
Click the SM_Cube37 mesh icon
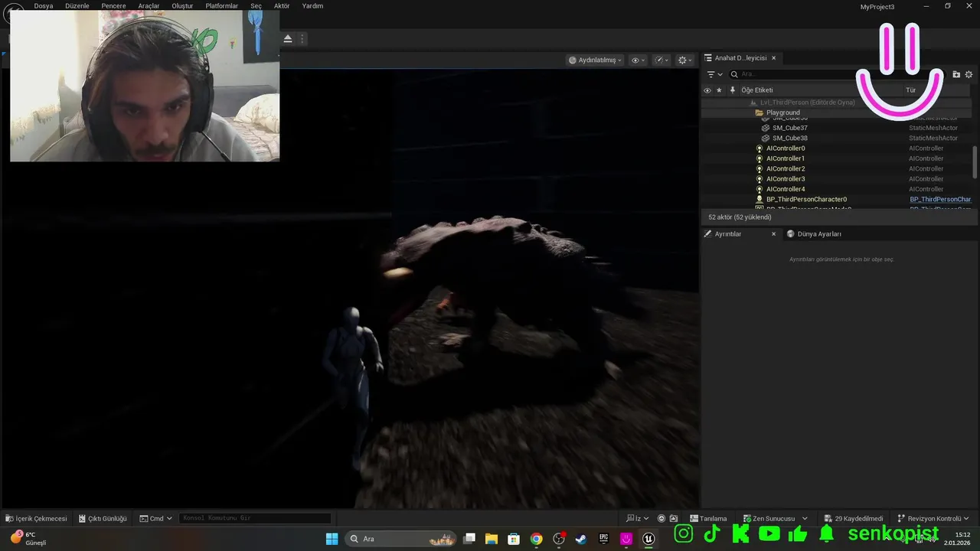click(x=766, y=128)
